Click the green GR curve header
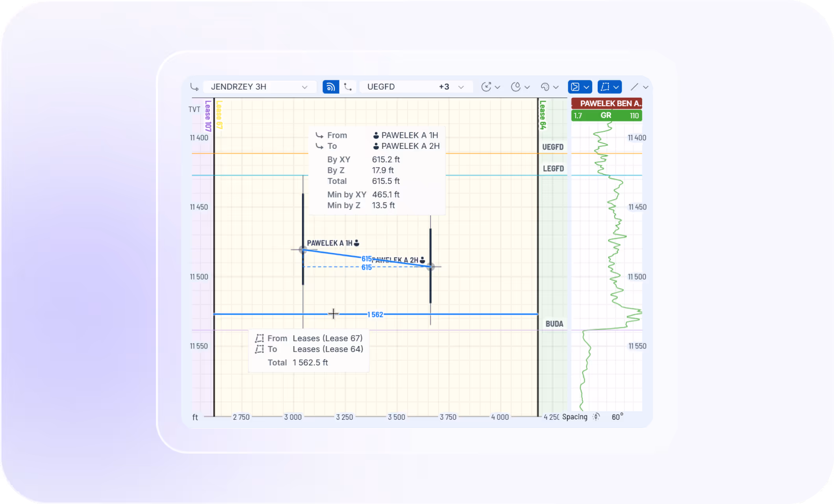Screen dimensions: 834x504 pos(606,115)
